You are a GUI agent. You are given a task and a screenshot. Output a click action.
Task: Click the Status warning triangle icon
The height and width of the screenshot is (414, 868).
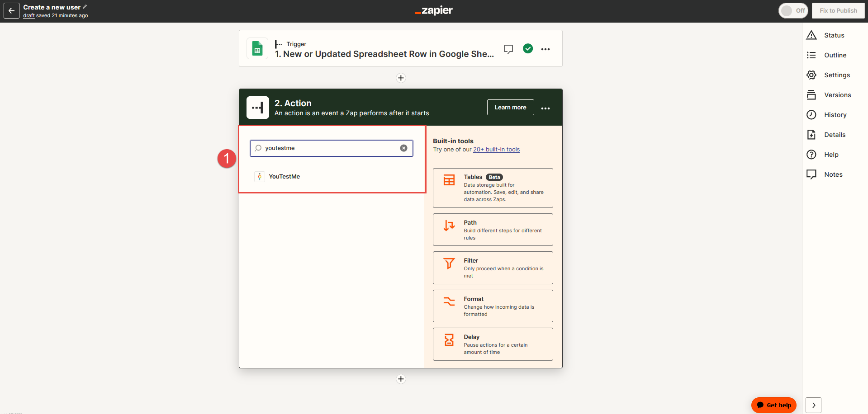(x=811, y=35)
